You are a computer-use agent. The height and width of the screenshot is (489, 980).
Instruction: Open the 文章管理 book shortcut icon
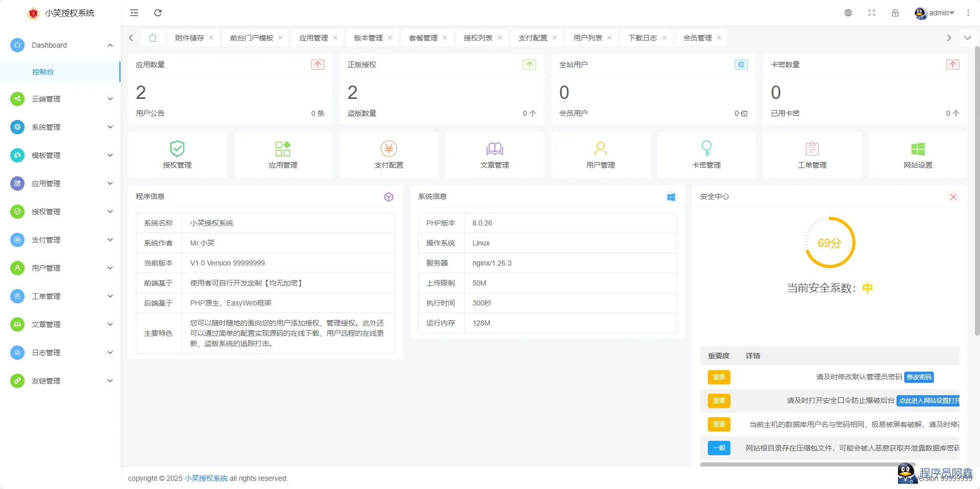[x=494, y=149]
